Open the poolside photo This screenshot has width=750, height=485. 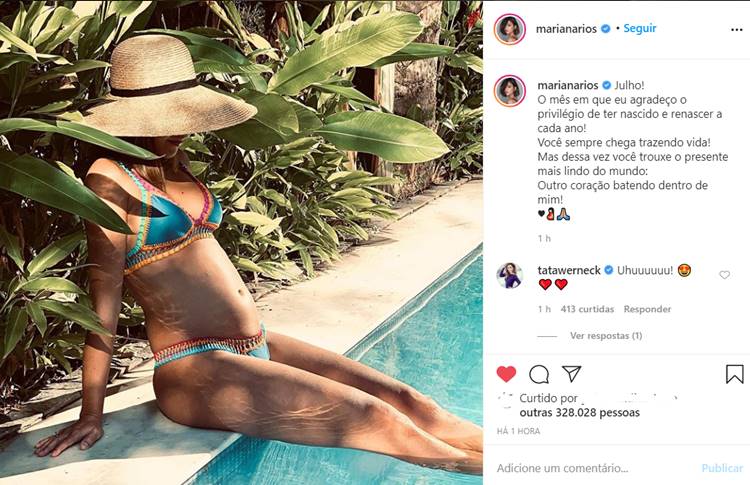tap(241, 242)
